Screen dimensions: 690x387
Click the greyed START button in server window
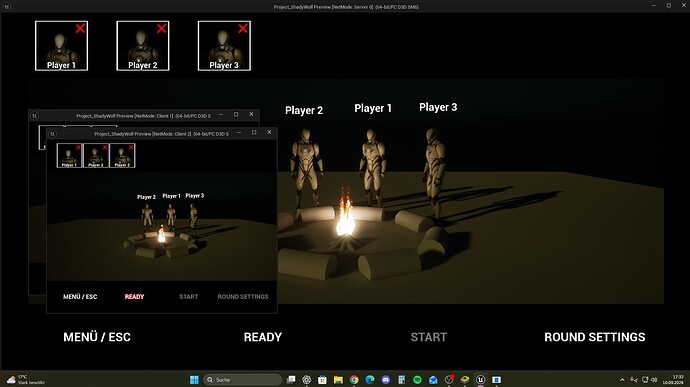point(429,337)
